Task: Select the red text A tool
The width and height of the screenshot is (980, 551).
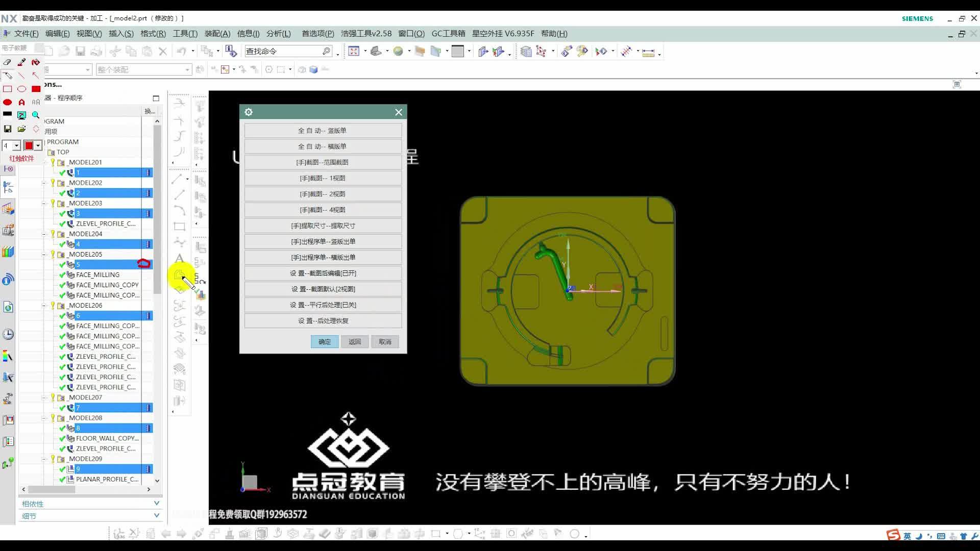Action: pos(21,102)
